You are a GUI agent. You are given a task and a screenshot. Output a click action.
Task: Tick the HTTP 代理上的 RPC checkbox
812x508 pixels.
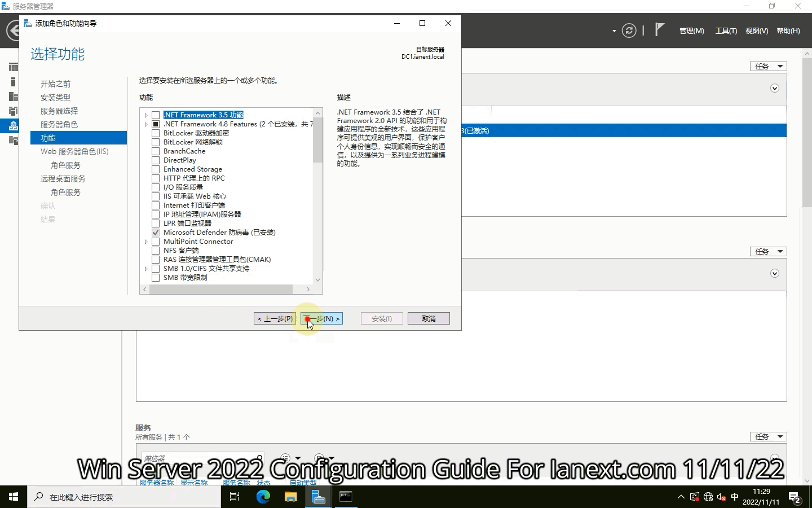tap(156, 178)
